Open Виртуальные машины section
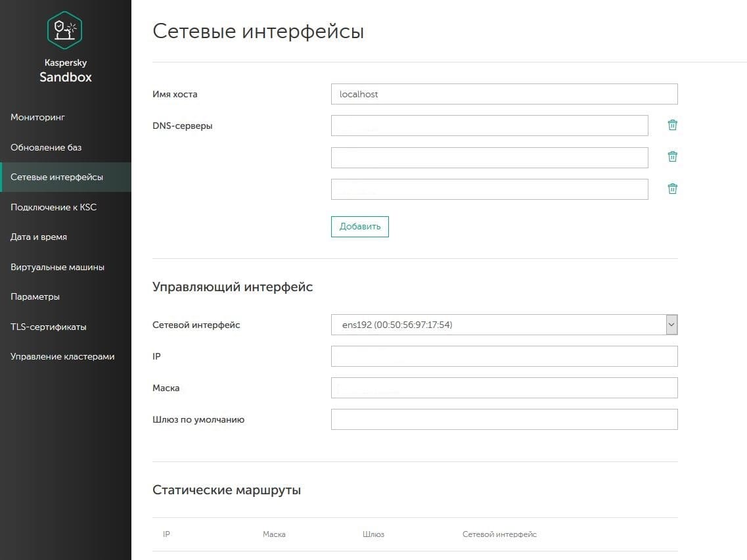The image size is (747, 560). (x=57, y=267)
